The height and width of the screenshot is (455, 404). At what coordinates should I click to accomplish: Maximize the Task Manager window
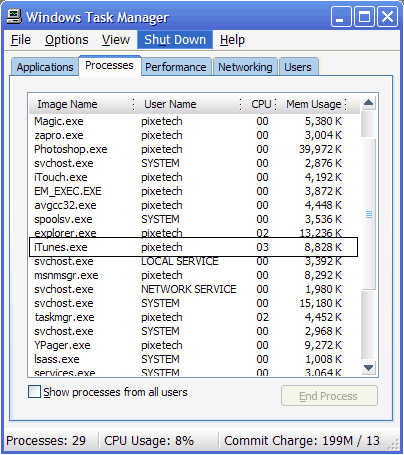click(x=364, y=16)
